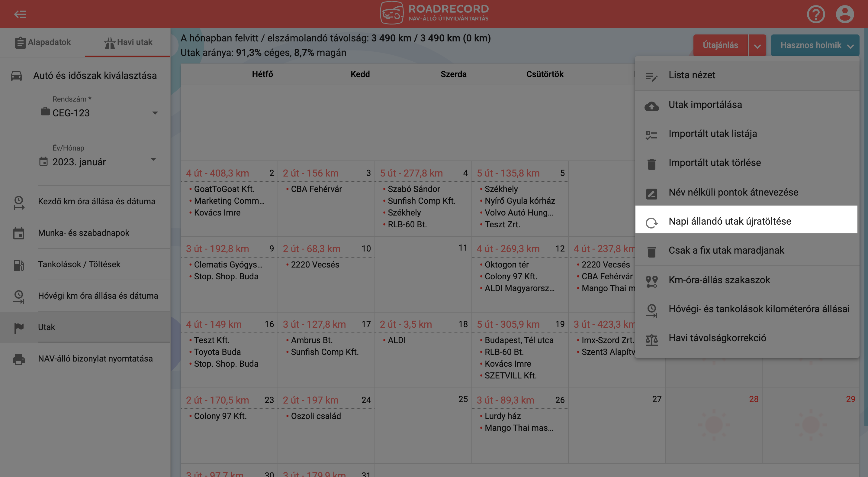Click the edit icon for Név nélküli pontok
Screen dimensions: 868x477
click(651, 194)
